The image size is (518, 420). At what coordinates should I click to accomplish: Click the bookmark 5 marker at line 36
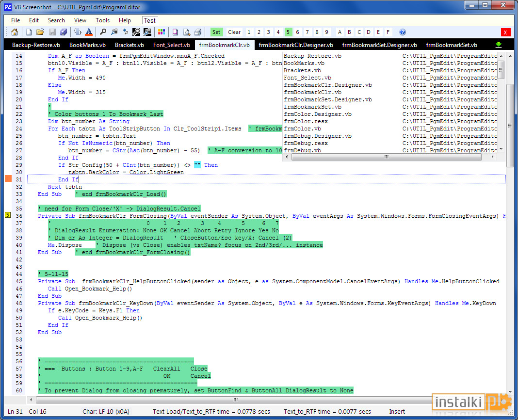point(8,215)
